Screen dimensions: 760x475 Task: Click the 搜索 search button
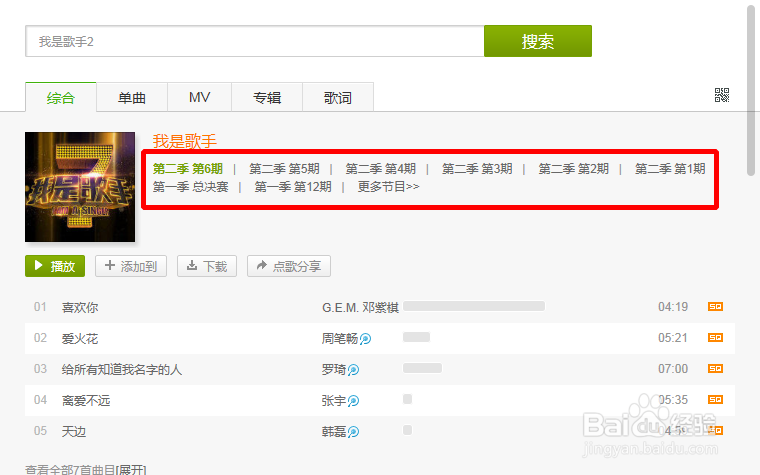(538, 41)
